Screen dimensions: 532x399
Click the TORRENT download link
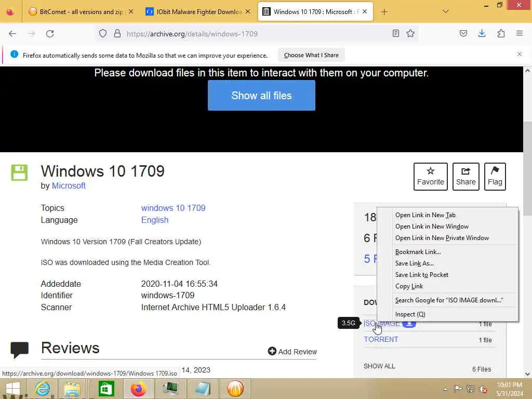coord(381,339)
